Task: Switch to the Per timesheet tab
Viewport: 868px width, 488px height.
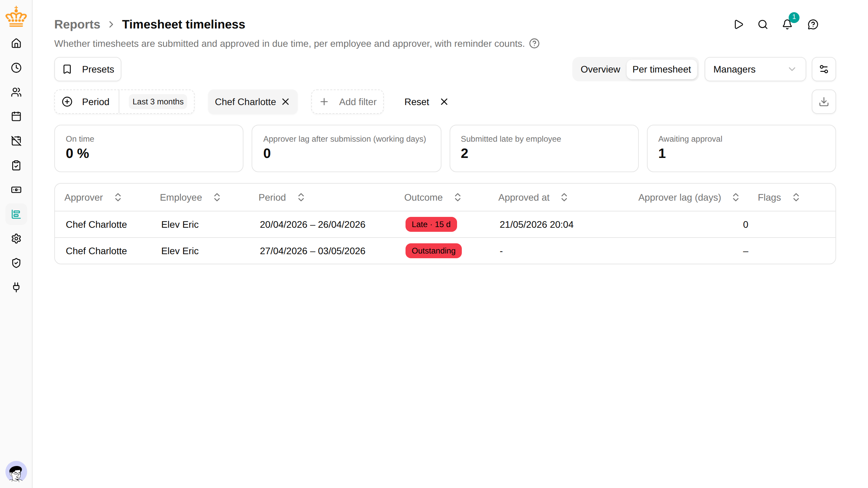Action: coord(662,69)
